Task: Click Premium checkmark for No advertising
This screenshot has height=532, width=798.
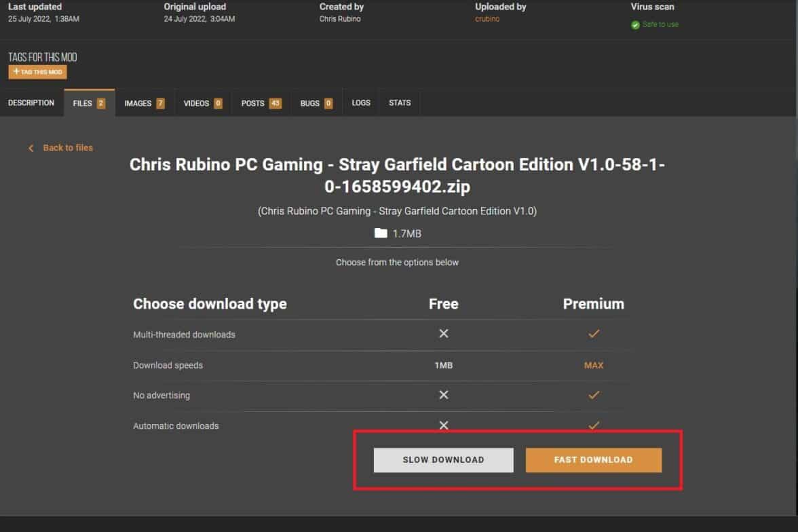Action: coord(593,394)
